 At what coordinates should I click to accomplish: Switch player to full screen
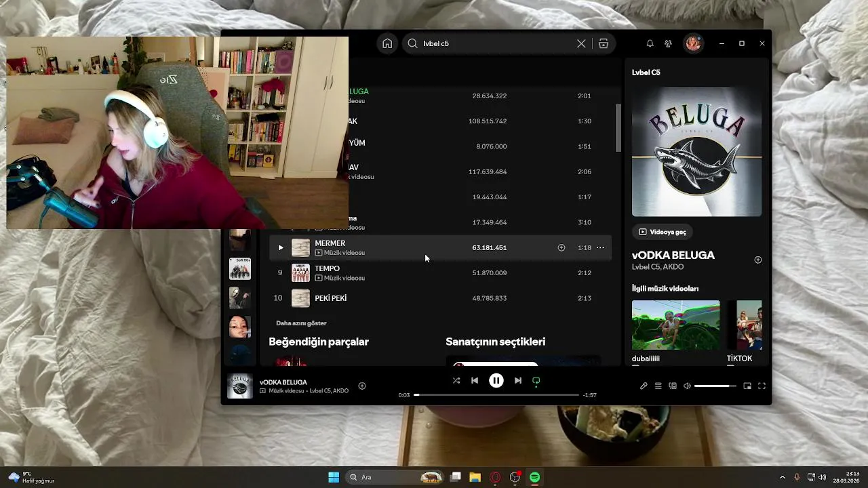762,386
